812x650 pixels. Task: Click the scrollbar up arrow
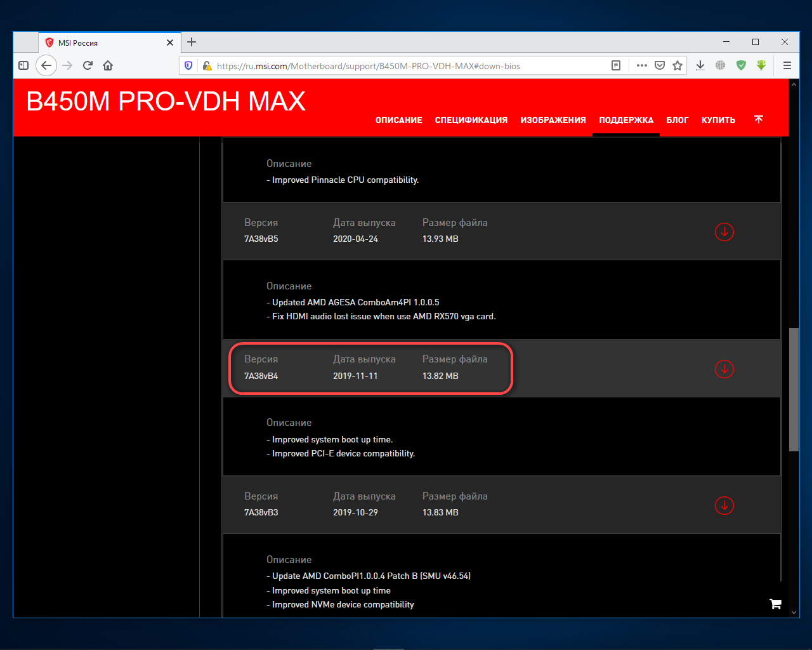point(794,84)
